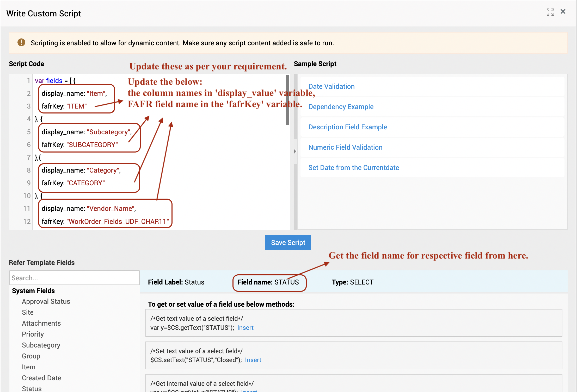Click the script editor vertical scrollbar

pyautogui.click(x=287, y=100)
